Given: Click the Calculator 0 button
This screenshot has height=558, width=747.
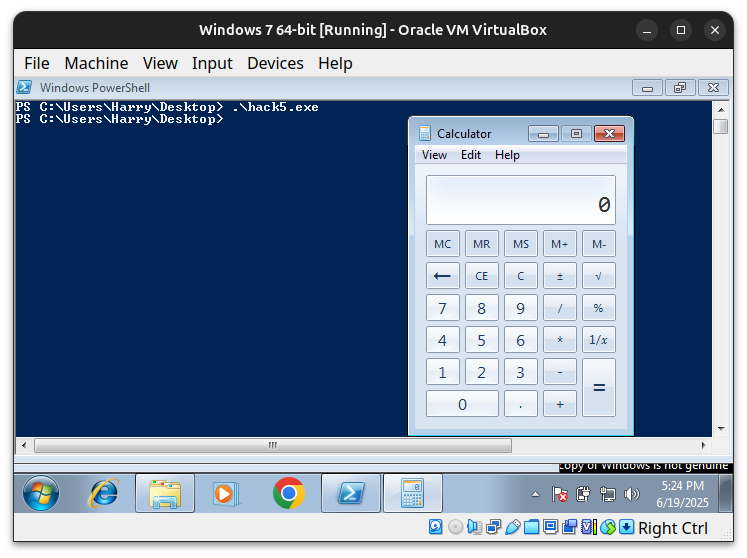Looking at the screenshot, I should coord(462,404).
